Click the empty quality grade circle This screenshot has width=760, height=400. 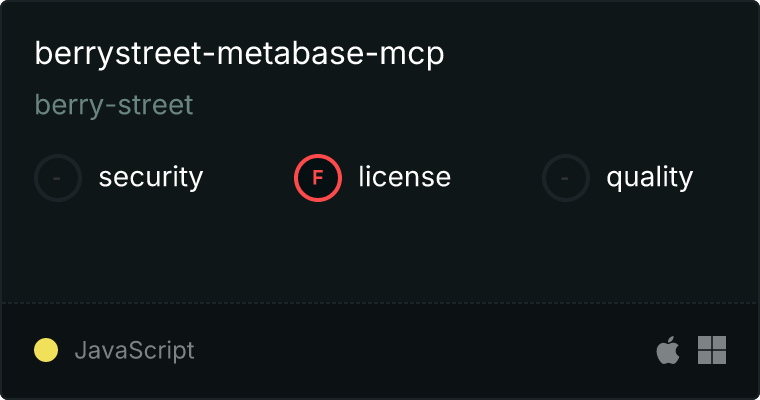566,178
